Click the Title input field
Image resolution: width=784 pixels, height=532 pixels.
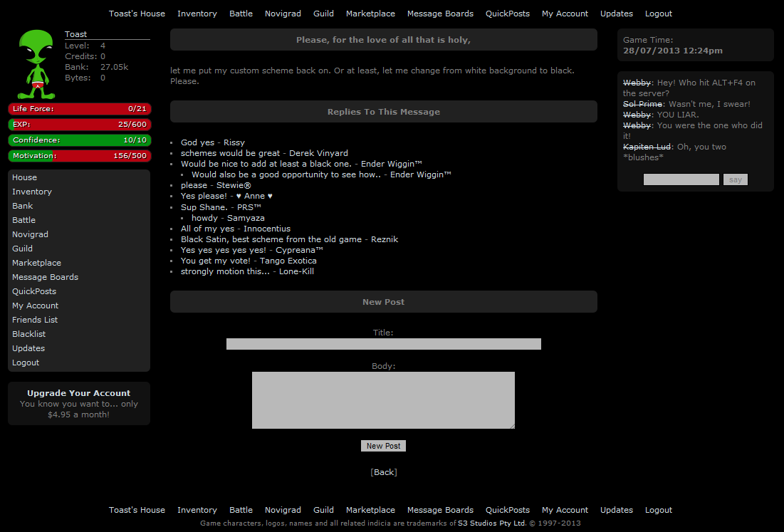[x=383, y=344]
